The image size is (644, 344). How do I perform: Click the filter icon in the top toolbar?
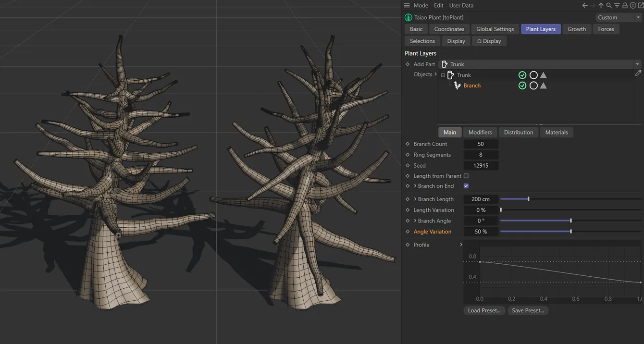(617, 5)
